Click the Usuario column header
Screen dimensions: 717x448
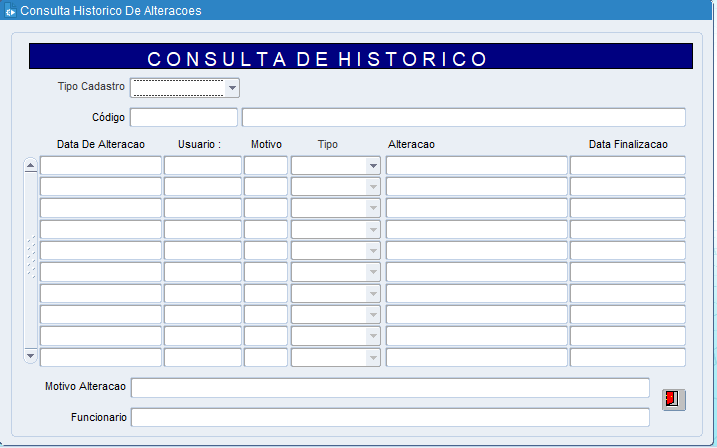tap(199, 144)
